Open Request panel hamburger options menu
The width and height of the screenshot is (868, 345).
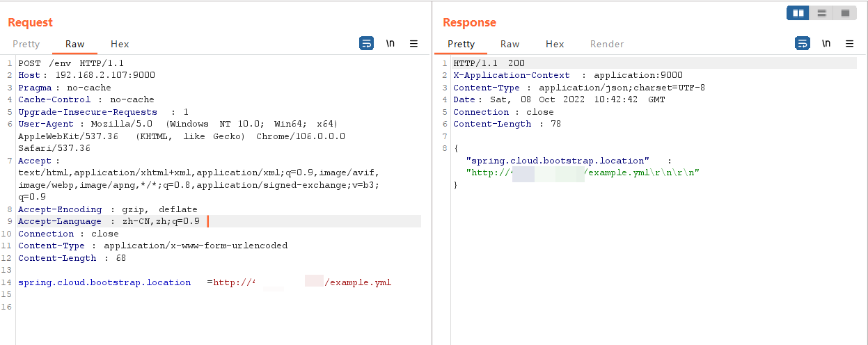pyautogui.click(x=413, y=44)
